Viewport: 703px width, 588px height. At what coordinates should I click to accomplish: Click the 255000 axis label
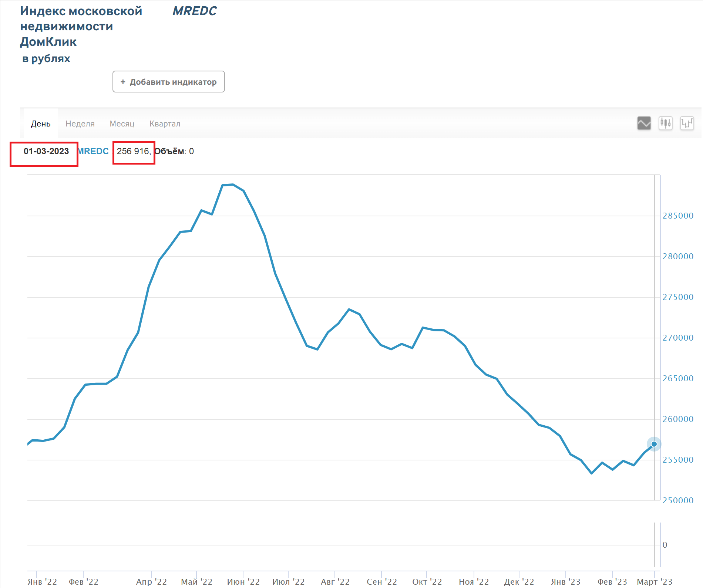pyautogui.click(x=678, y=460)
